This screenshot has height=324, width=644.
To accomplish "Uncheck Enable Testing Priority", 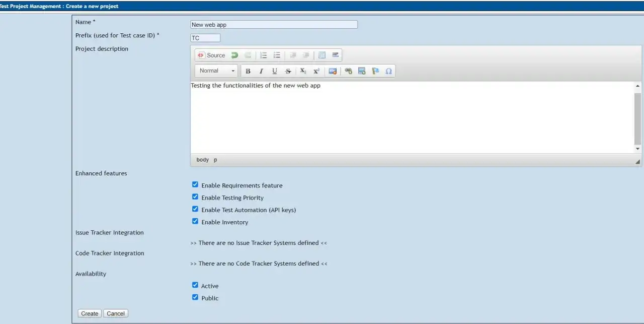I will [x=195, y=197].
